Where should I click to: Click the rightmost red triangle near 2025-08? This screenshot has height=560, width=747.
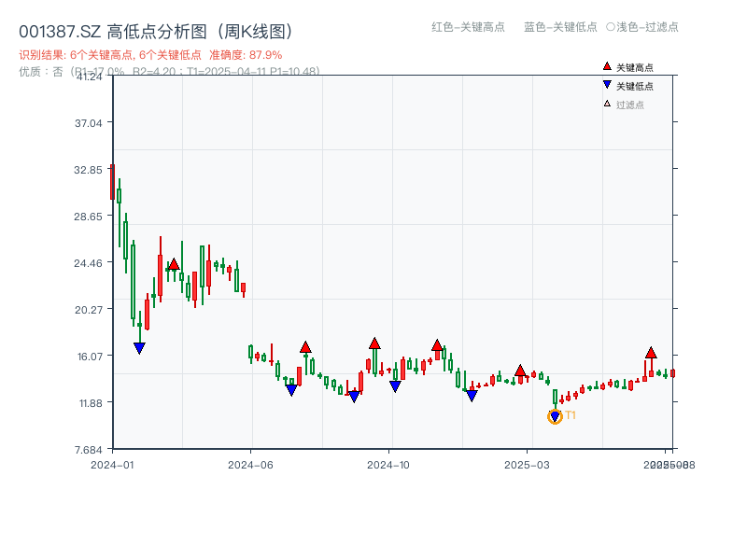click(651, 353)
